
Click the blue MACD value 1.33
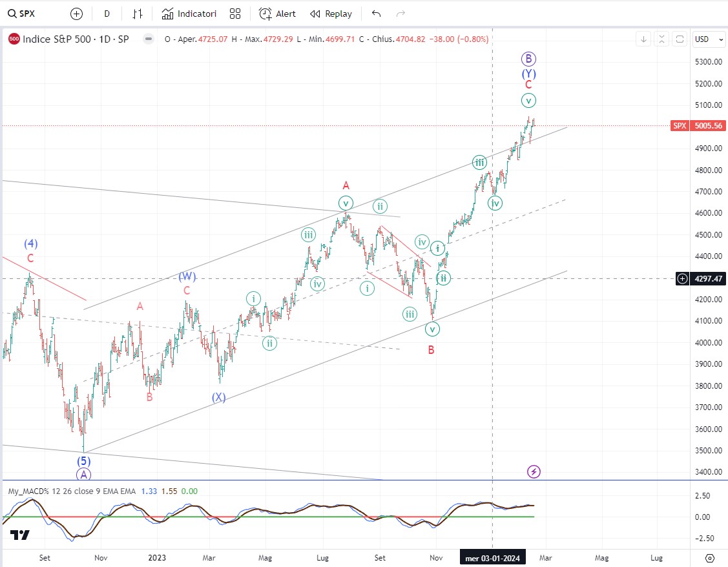[x=149, y=491]
